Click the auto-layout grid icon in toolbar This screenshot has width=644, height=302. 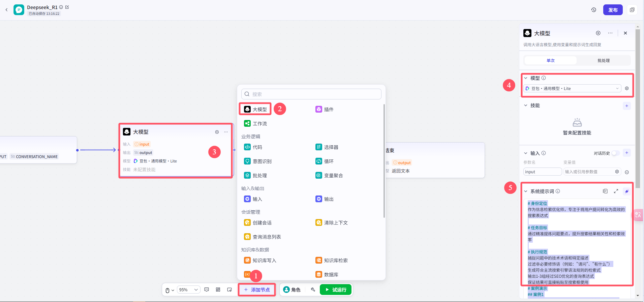click(x=218, y=290)
